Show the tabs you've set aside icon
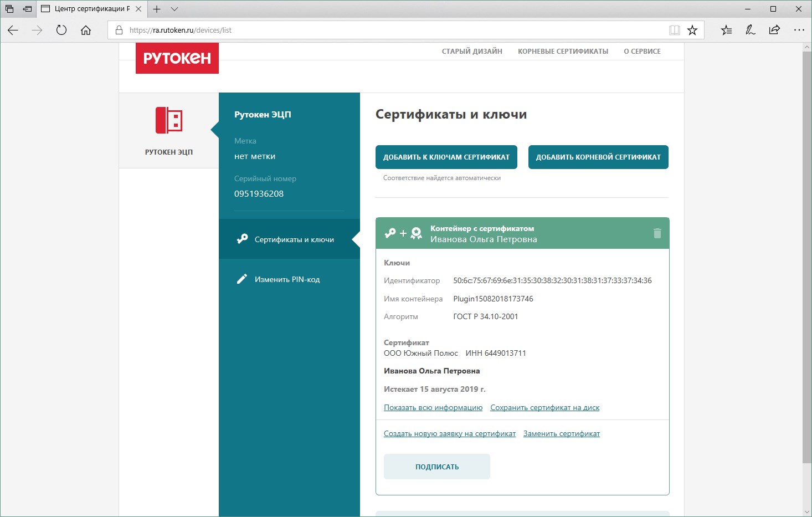The image size is (812, 517). (x=9, y=9)
